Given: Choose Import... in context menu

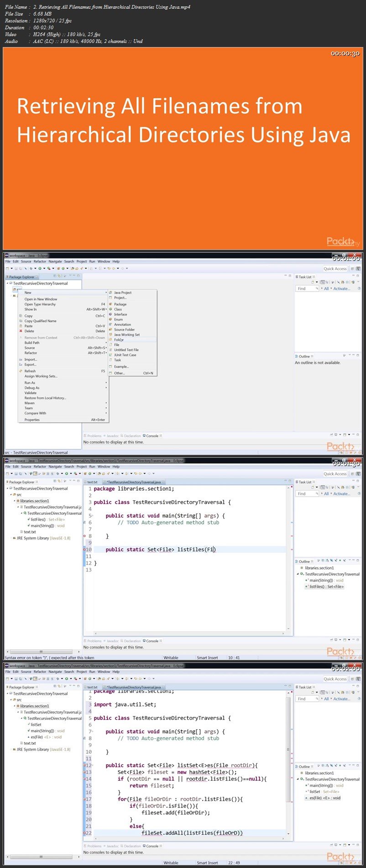Looking at the screenshot, I should coord(31,360).
